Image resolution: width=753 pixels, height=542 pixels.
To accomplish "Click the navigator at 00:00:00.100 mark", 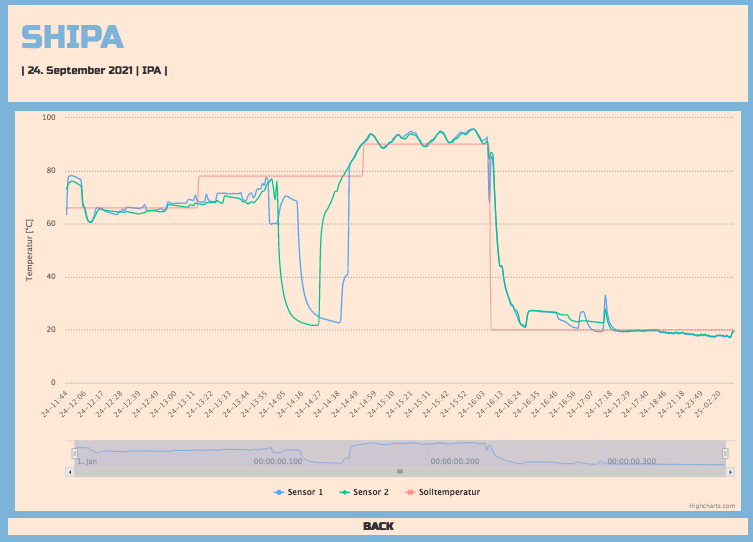I will click(x=278, y=461).
